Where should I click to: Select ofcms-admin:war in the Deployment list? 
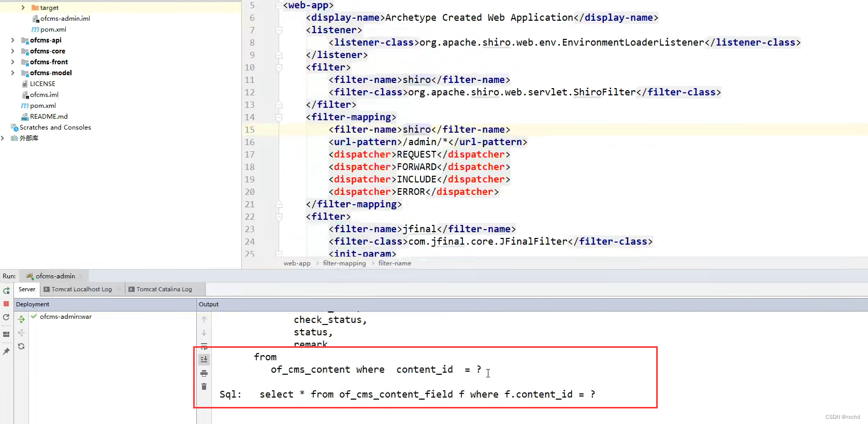[66, 316]
